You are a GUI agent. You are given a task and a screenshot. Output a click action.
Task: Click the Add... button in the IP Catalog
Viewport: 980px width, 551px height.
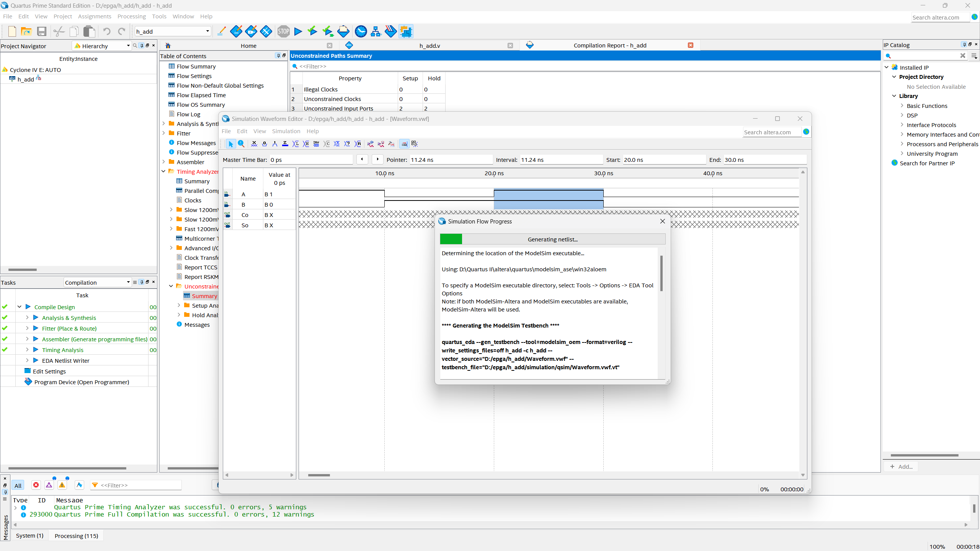click(902, 466)
